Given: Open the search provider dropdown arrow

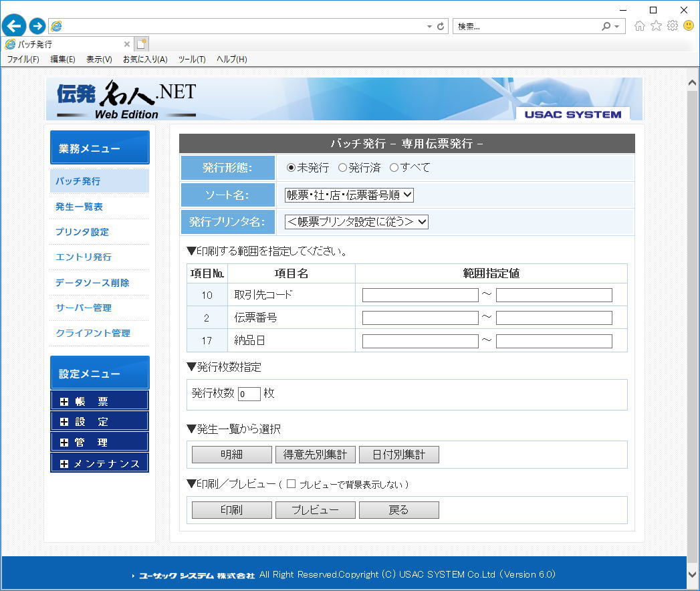Looking at the screenshot, I should tap(617, 26).
